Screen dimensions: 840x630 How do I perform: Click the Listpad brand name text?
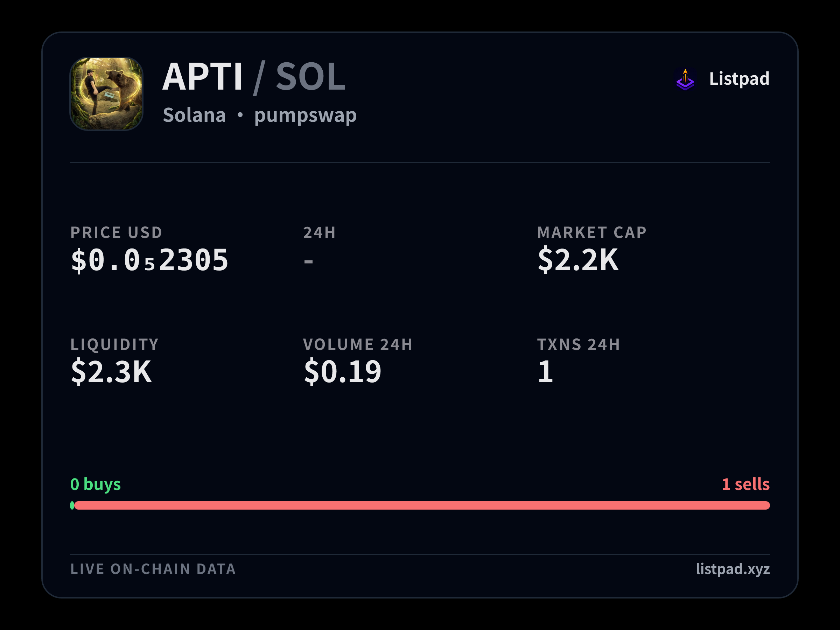click(739, 79)
